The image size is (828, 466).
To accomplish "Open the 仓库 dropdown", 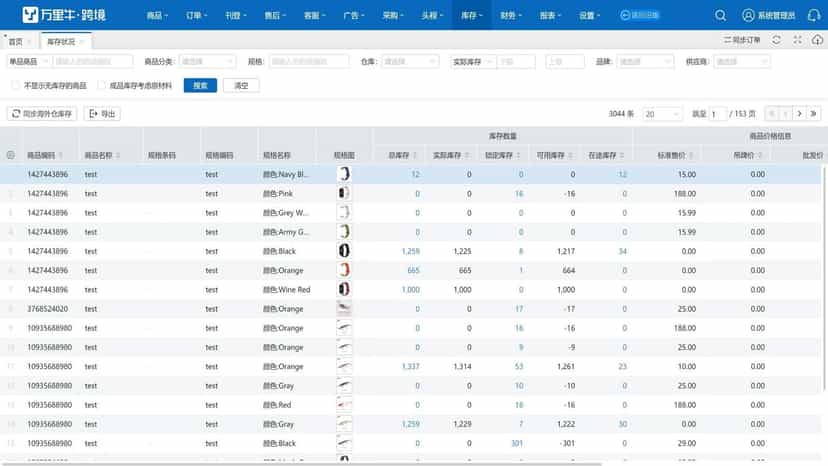I will [x=410, y=61].
